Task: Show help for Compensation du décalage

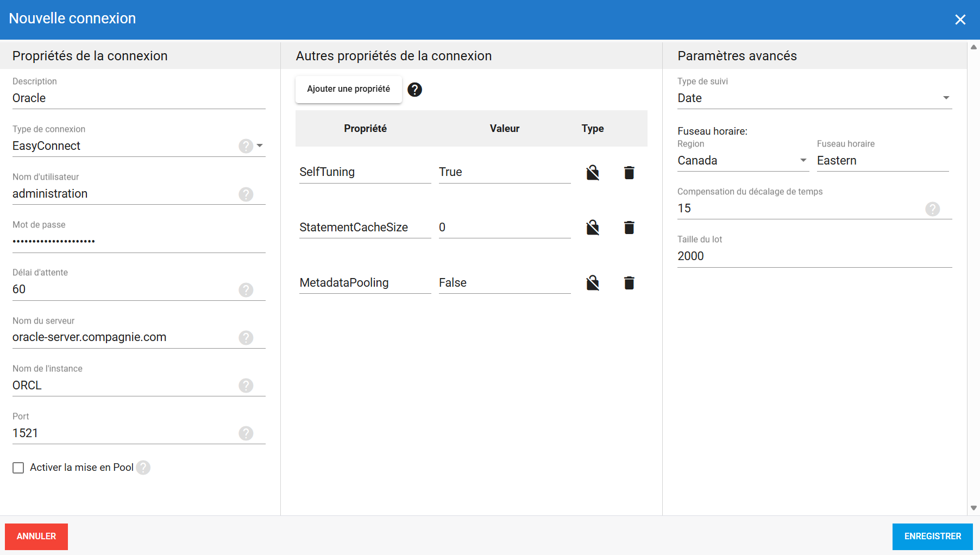Action: tap(933, 209)
